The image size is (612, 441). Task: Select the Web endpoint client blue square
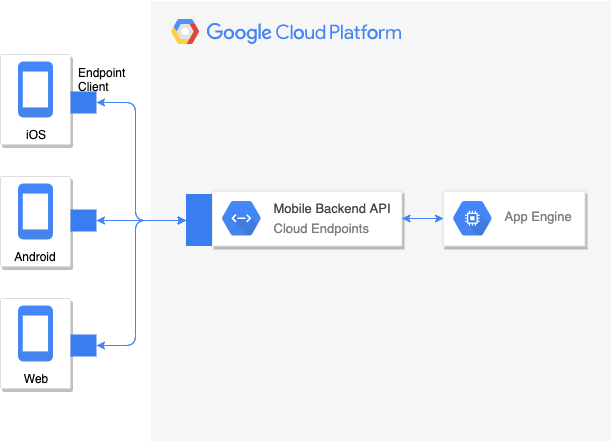(84, 345)
